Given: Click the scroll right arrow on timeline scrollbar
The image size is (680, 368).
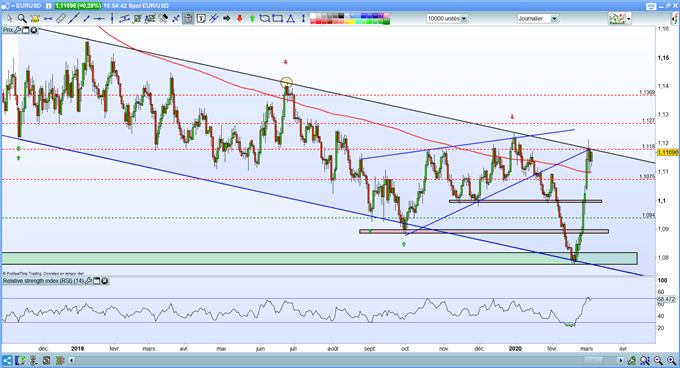Looking at the screenshot, I should 621,361.
